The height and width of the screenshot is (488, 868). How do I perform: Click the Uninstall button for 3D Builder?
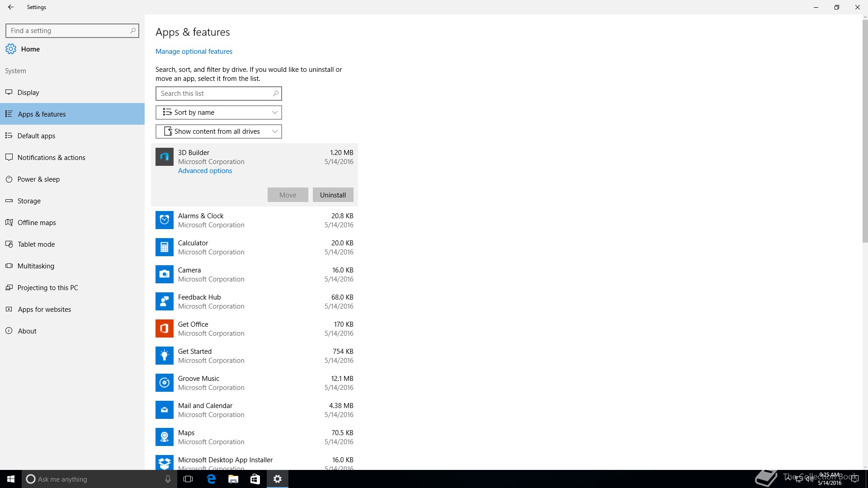pyautogui.click(x=333, y=195)
